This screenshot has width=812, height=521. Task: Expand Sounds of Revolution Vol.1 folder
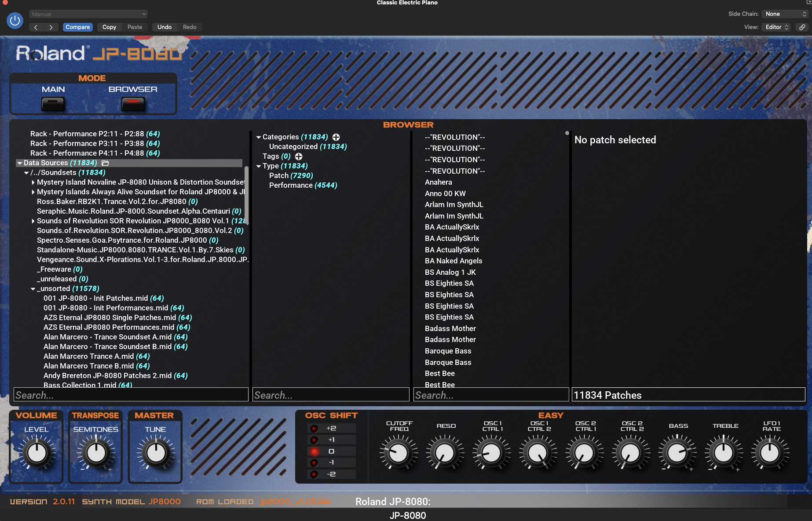pyautogui.click(x=33, y=221)
